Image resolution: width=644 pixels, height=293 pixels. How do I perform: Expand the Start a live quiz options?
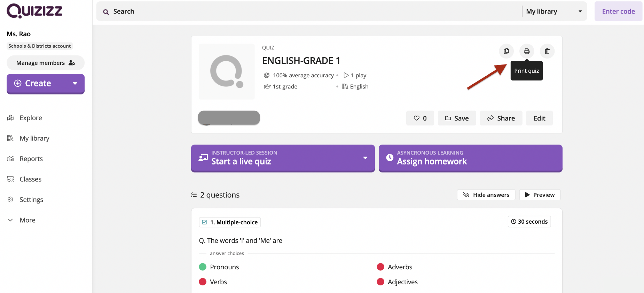[x=365, y=158]
